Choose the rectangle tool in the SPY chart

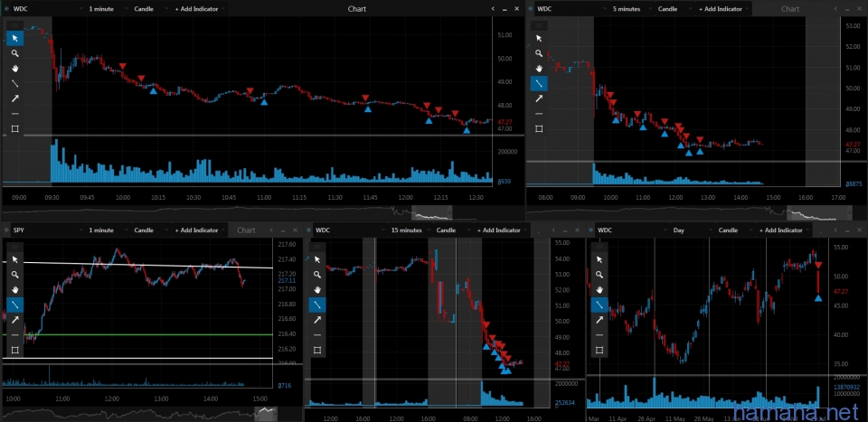tap(15, 350)
